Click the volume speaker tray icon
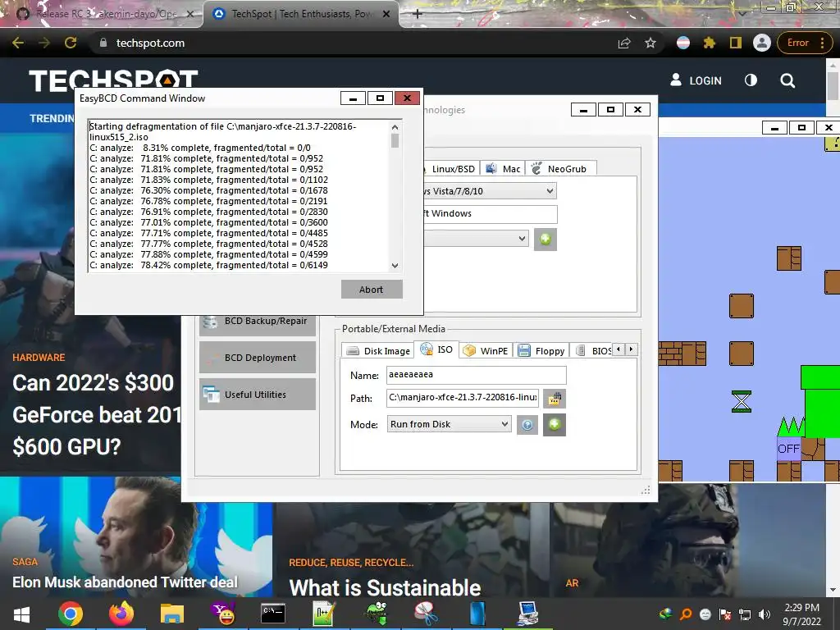This screenshot has height=630, width=840. (765, 614)
